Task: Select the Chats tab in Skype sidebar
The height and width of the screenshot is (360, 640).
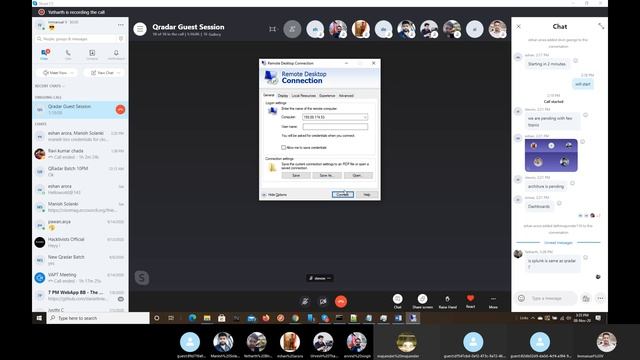Action: [44, 54]
